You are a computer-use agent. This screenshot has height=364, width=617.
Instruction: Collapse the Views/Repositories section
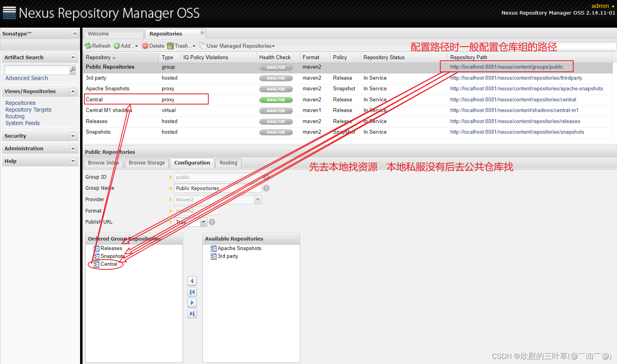tap(73, 91)
